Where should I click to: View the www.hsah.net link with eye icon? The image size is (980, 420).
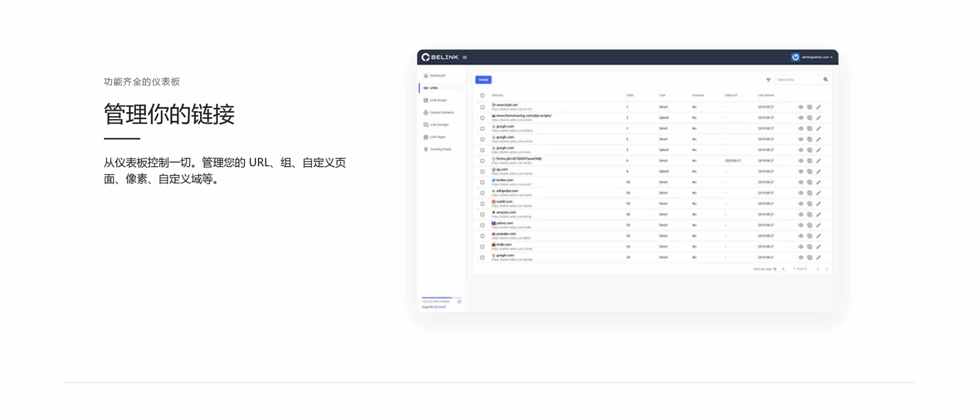(x=801, y=107)
